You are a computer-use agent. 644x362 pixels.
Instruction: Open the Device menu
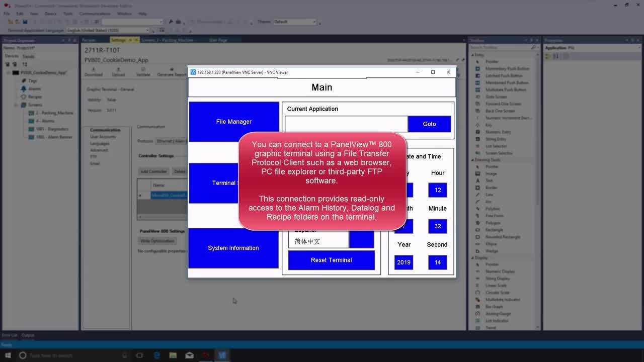coord(50,14)
